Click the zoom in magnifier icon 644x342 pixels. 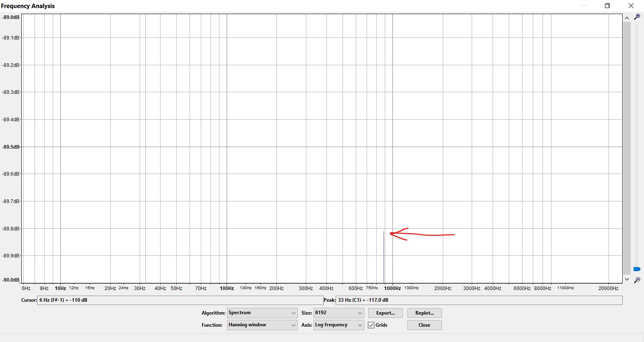(x=637, y=17)
